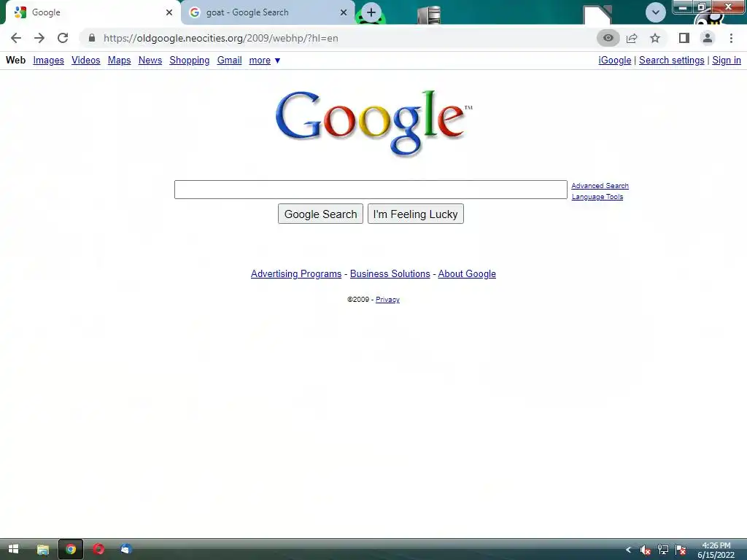The height and width of the screenshot is (560, 747).
Task: Open Language Tools
Action: (x=597, y=197)
